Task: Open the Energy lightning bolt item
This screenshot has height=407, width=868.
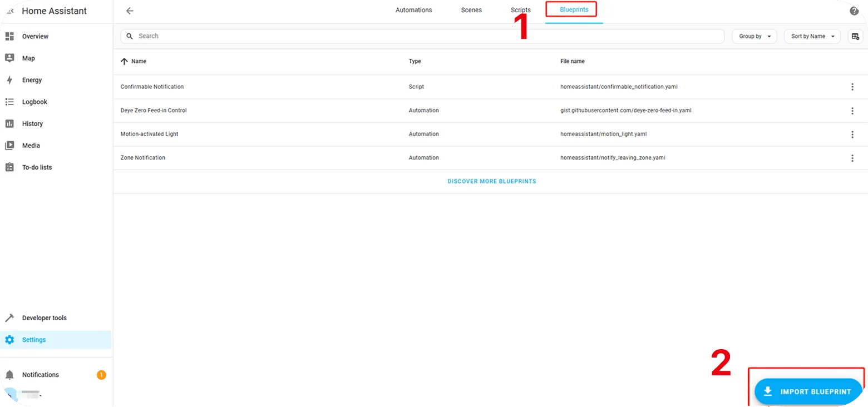Action: [x=32, y=80]
